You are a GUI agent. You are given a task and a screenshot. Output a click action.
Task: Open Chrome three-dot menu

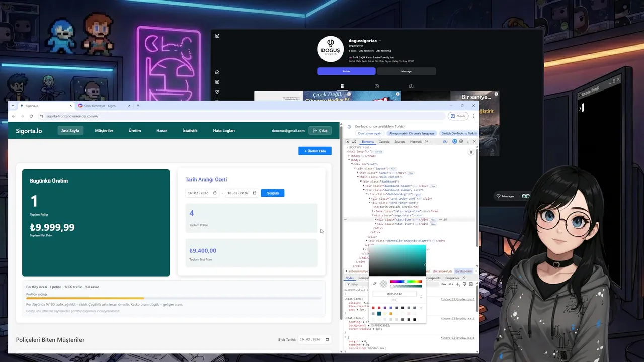tap(473, 116)
